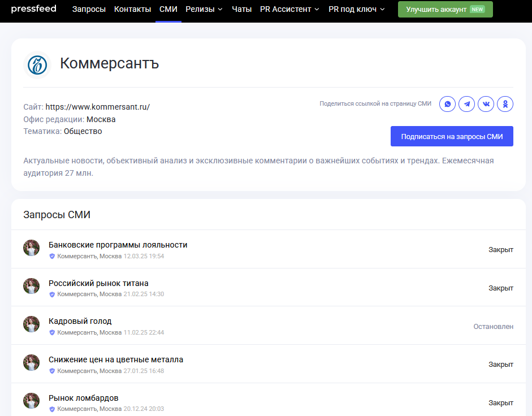Screen dimensions: 532x416
Task: Open the Запросы nav item
Action: tap(89, 9)
